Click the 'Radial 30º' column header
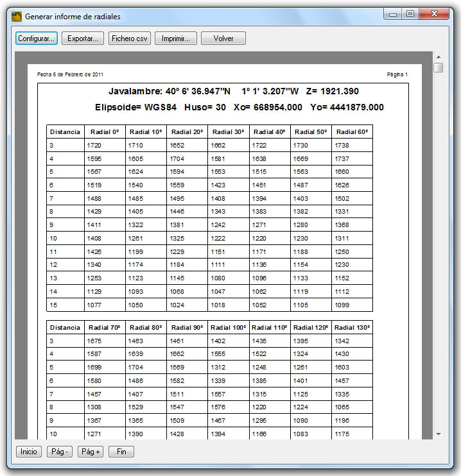The image size is (461, 476). (228, 132)
